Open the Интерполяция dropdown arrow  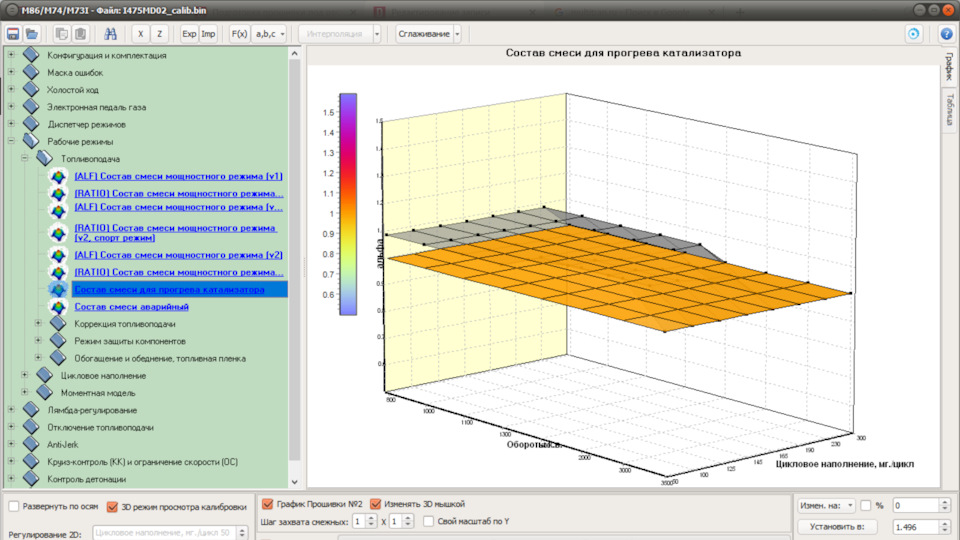click(x=377, y=34)
